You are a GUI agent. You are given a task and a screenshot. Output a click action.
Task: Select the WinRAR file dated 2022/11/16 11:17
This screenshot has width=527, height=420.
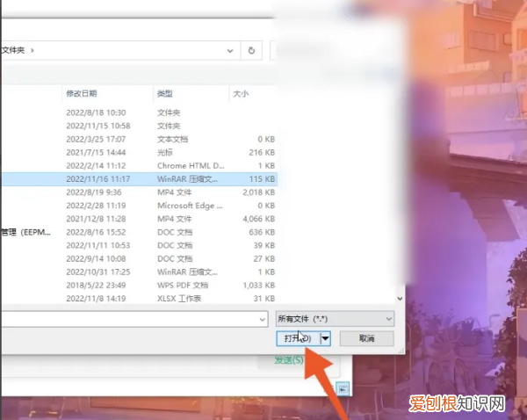click(139, 179)
